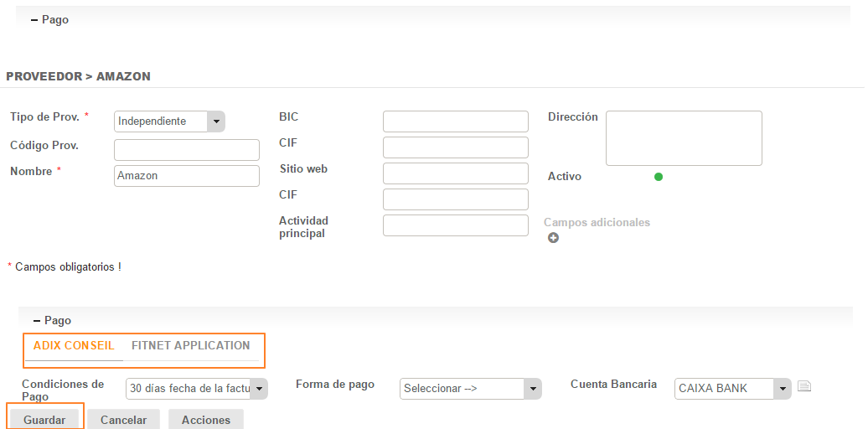Open the Acciones button menu
The height and width of the screenshot is (429, 868).
coord(206,420)
